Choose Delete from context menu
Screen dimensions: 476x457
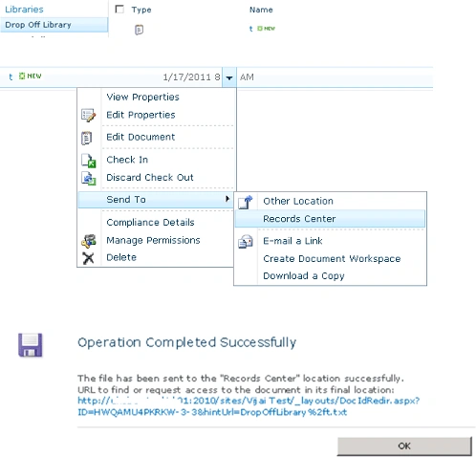[121, 257]
